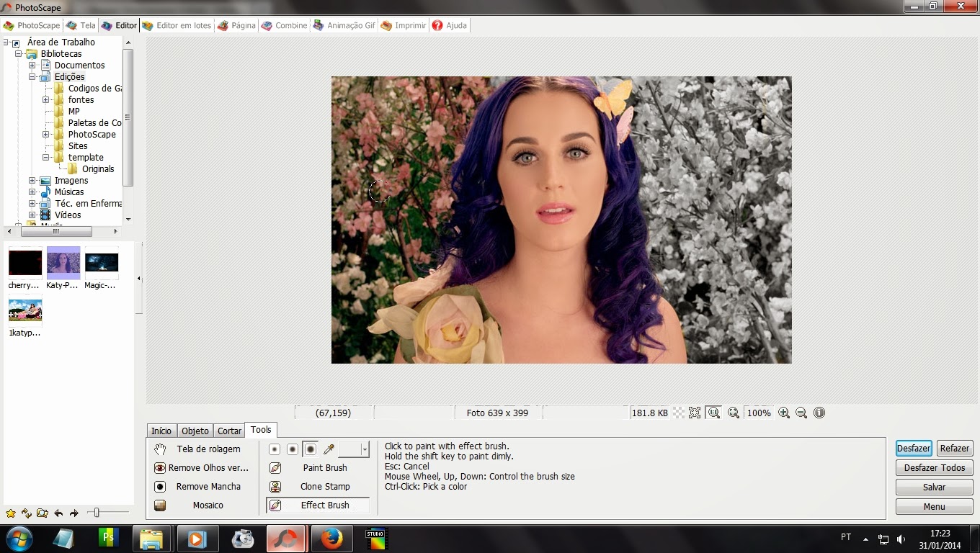Click the fit-to-window zoom icon
The width and height of the screenshot is (980, 553).
tap(695, 413)
